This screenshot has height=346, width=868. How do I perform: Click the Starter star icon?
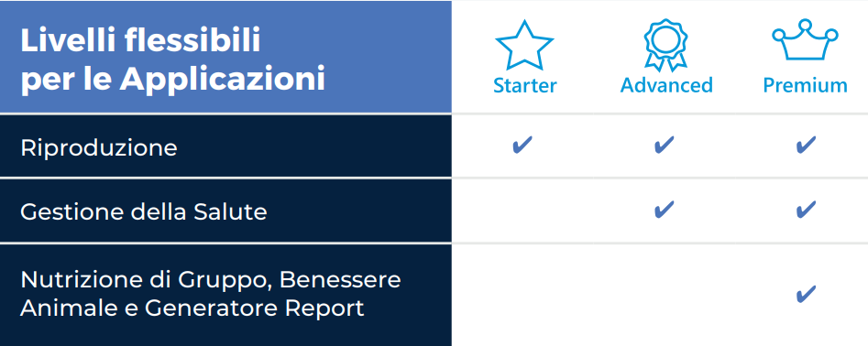tap(524, 46)
